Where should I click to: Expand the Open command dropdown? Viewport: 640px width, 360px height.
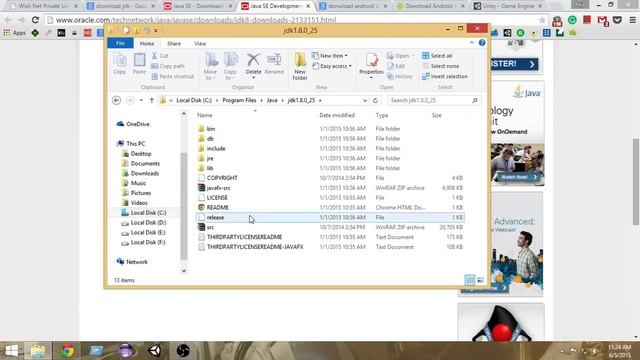coord(412,56)
